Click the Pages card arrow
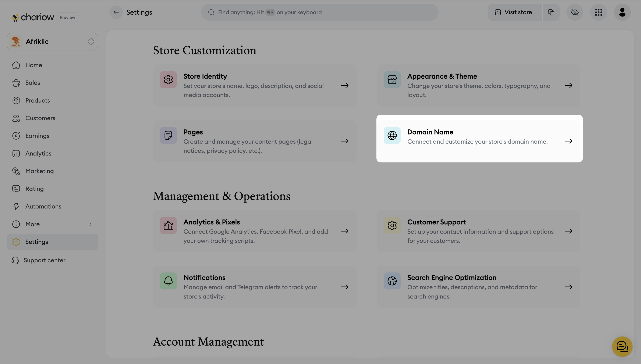Viewport: 641px width, 364px height. 345,141
